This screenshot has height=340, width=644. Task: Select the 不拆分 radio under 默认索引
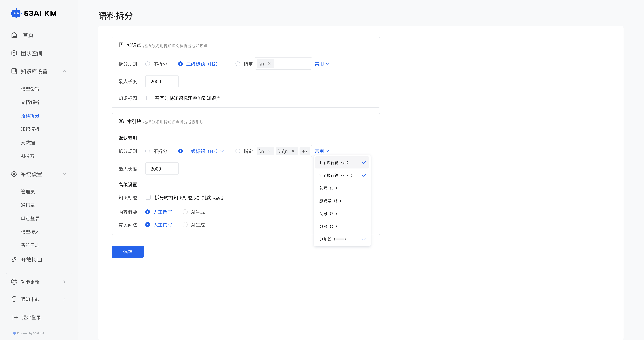pyautogui.click(x=147, y=151)
